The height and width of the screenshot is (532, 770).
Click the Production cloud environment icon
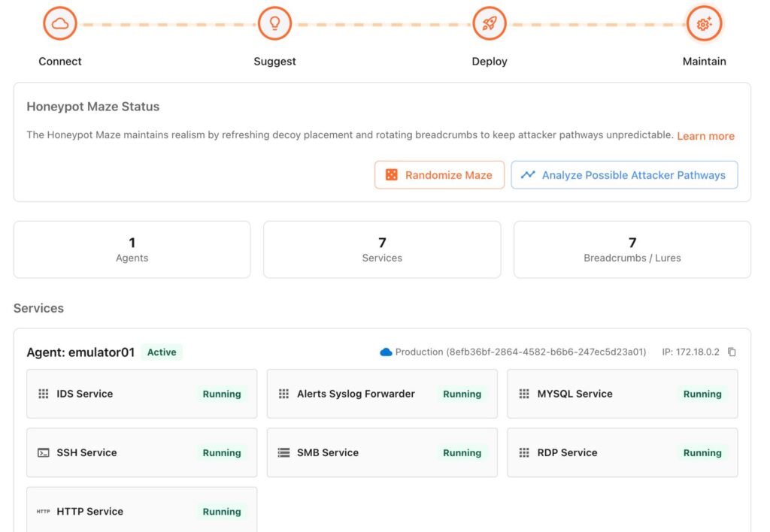click(x=387, y=352)
